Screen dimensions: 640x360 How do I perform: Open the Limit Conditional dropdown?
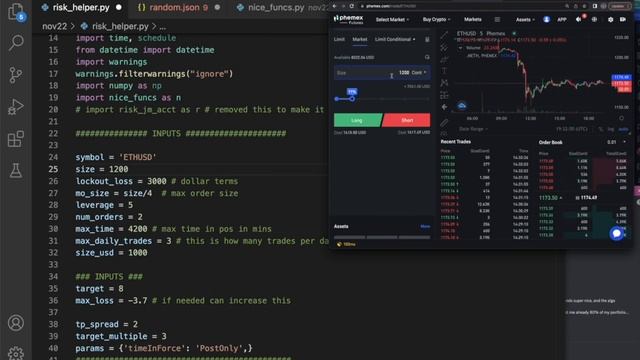point(395,39)
